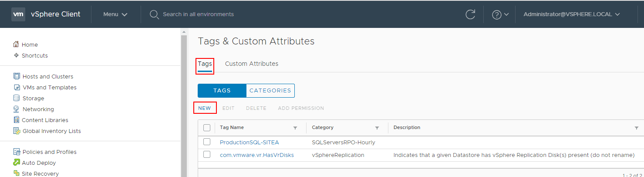Open the Menu dropdown

click(115, 14)
